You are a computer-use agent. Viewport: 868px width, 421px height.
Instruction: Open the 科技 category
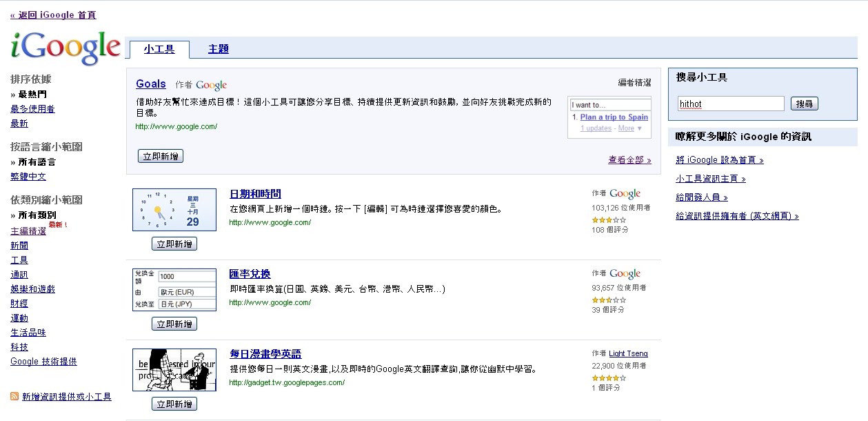(x=19, y=346)
